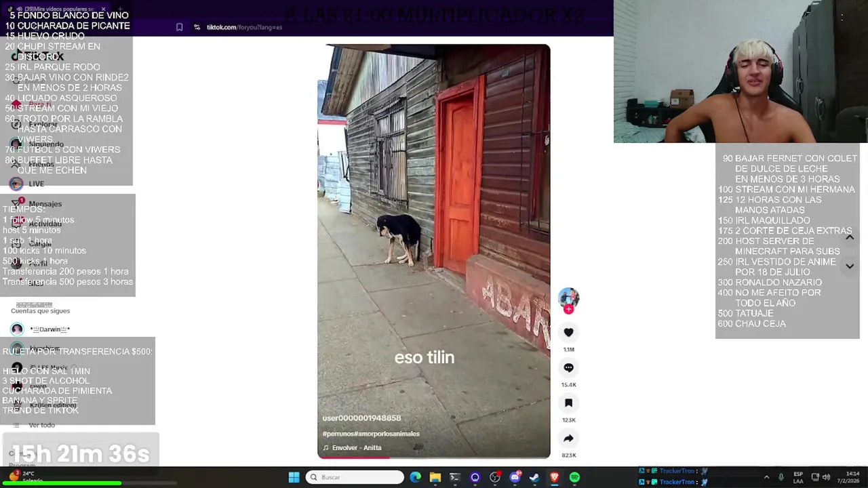868x488 pixels.
Task: Open the purple circle app on taskbar
Action: pos(475,477)
